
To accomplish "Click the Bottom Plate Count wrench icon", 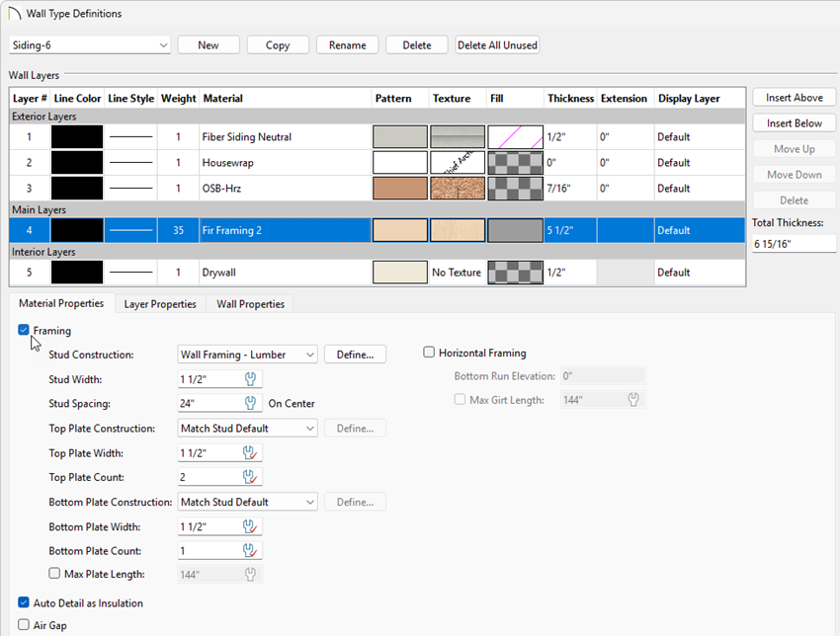I will (x=250, y=551).
